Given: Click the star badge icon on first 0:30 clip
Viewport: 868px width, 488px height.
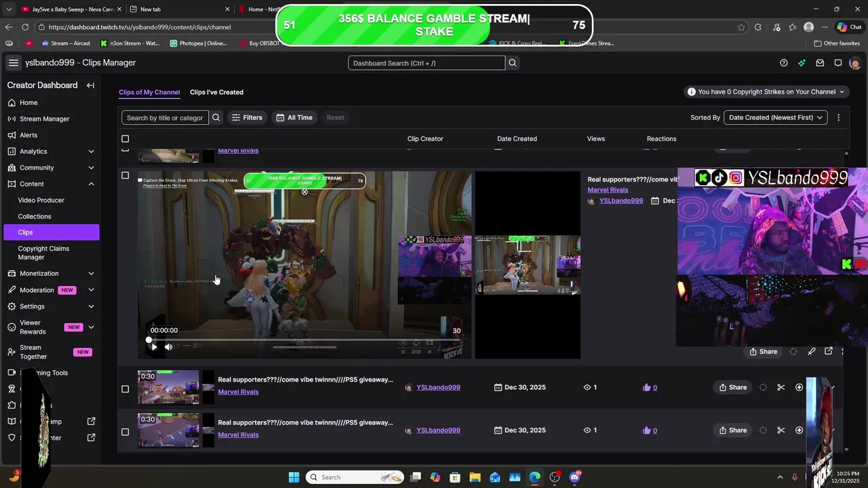Looking at the screenshot, I should [x=799, y=388].
